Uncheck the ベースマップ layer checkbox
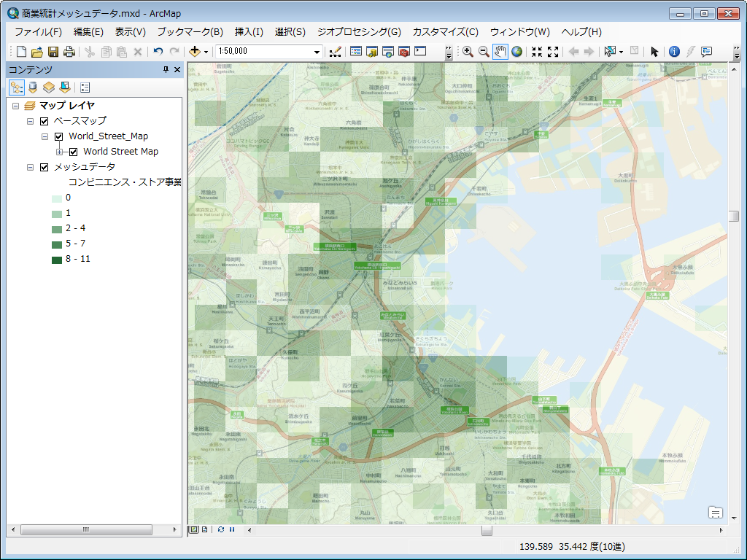The image size is (747, 560). (44, 121)
